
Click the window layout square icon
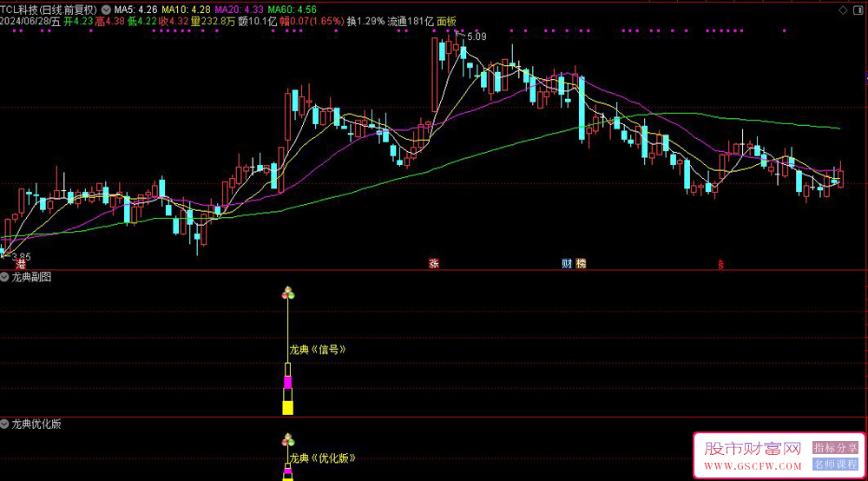[x=859, y=10]
